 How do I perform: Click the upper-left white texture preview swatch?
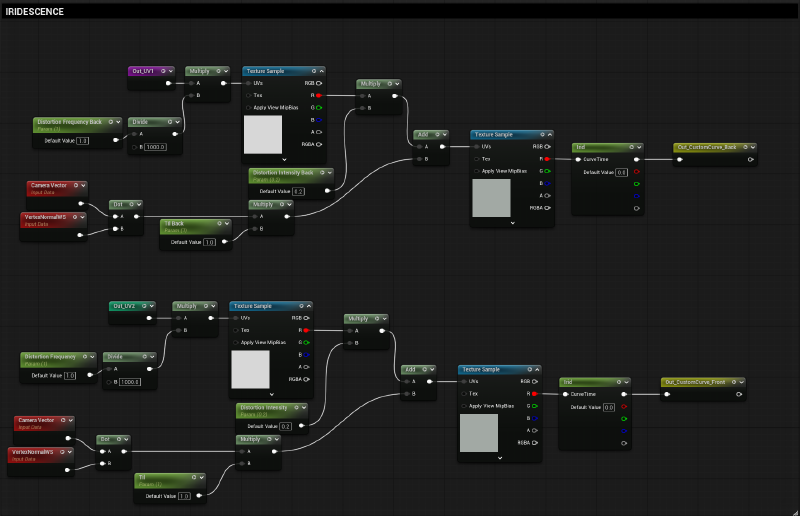coord(264,134)
